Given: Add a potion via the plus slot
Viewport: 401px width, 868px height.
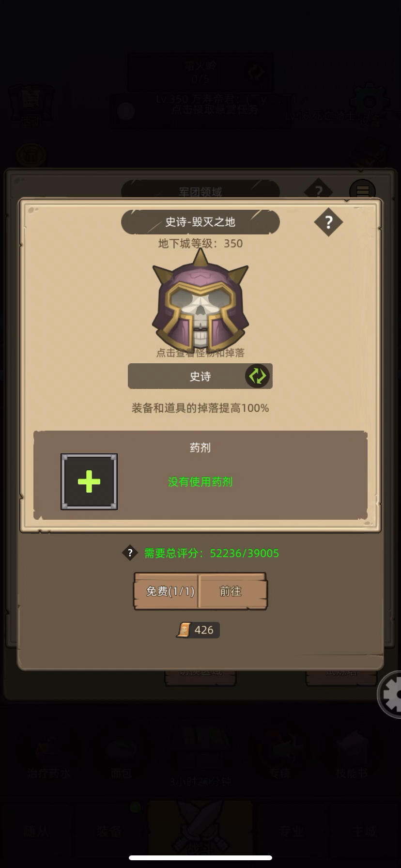Looking at the screenshot, I should point(89,481).
